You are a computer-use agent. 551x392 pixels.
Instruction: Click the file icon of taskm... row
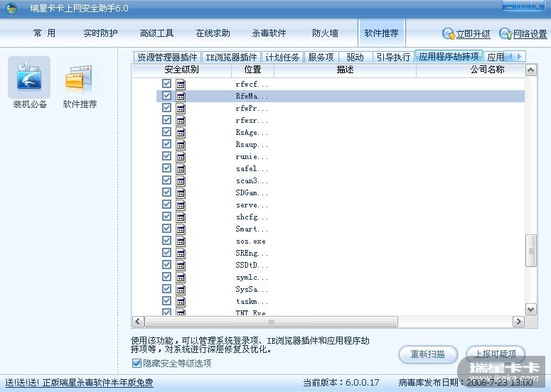point(181,302)
